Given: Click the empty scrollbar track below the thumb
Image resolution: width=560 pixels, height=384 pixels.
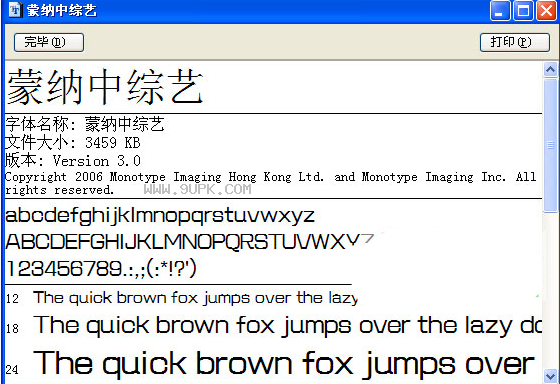Looking at the screenshot, I should click(550, 291).
